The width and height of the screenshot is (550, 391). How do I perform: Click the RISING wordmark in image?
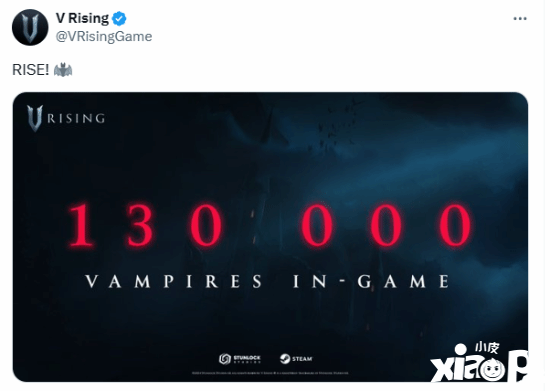[x=76, y=119]
